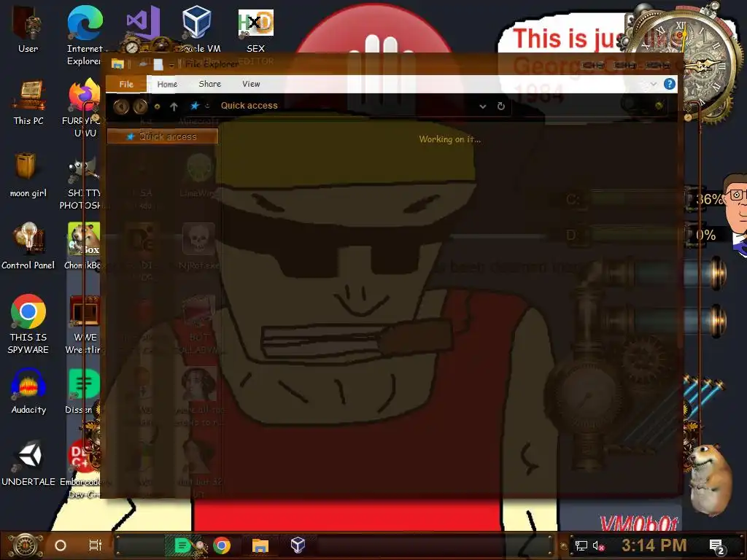Open the This PC desktop icon
Screen dimensions: 747x560
tap(28, 102)
